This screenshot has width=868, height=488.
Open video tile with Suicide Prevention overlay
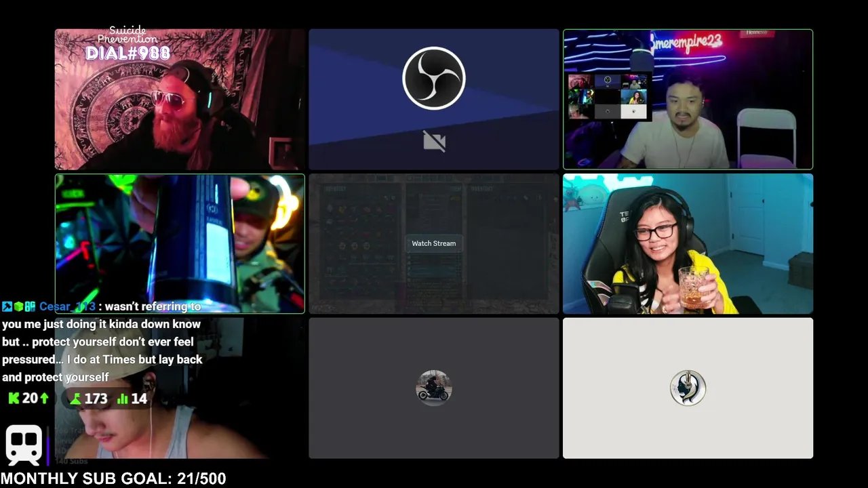pos(180,99)
